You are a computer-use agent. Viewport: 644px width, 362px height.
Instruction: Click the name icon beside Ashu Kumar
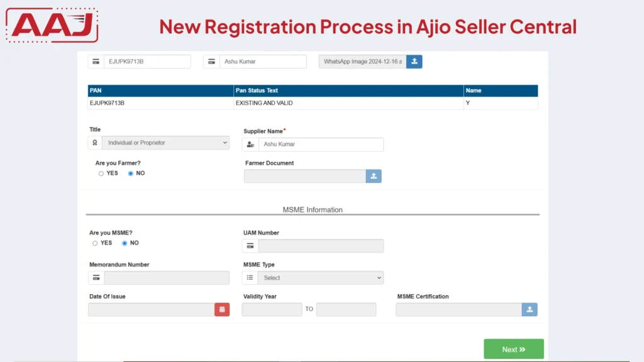[x=211, y=61]
